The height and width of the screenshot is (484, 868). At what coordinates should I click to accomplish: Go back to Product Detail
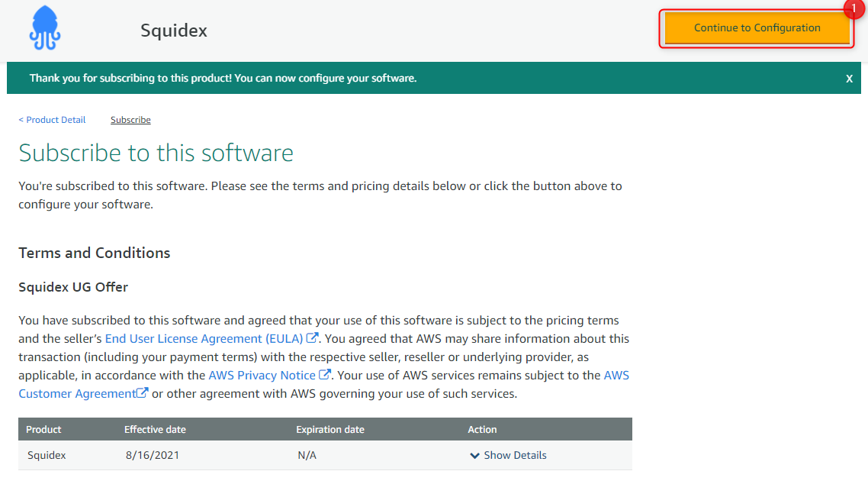(x=52, y=120)
